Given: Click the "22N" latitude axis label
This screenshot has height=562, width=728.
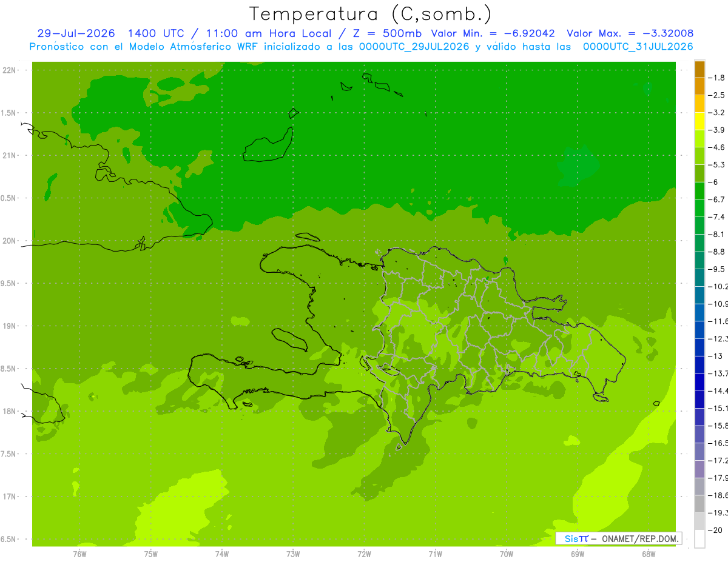Looking at the screenshot, I should click(x=9, y=70).
